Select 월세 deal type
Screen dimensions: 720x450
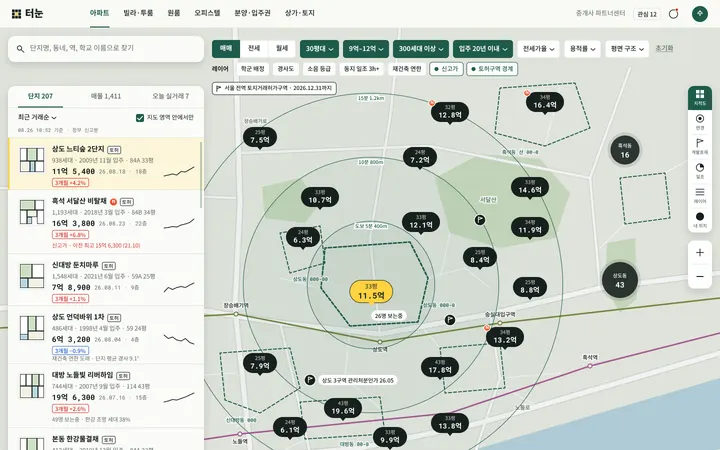pyautogui.click(x=281, y=49)
